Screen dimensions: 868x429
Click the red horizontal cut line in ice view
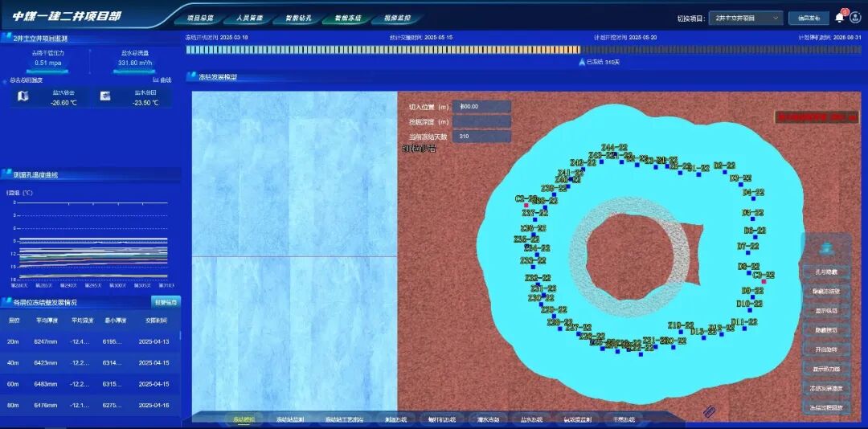[294, 256]
